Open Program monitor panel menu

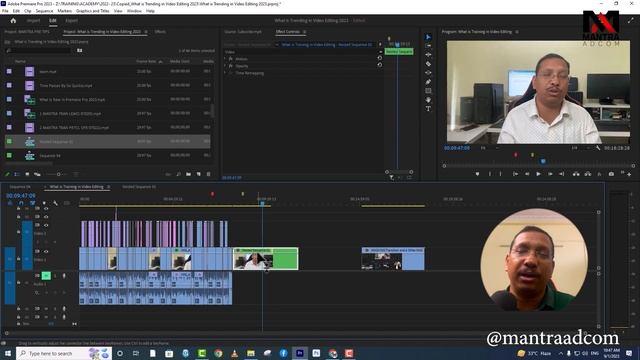tap(517, 31)
